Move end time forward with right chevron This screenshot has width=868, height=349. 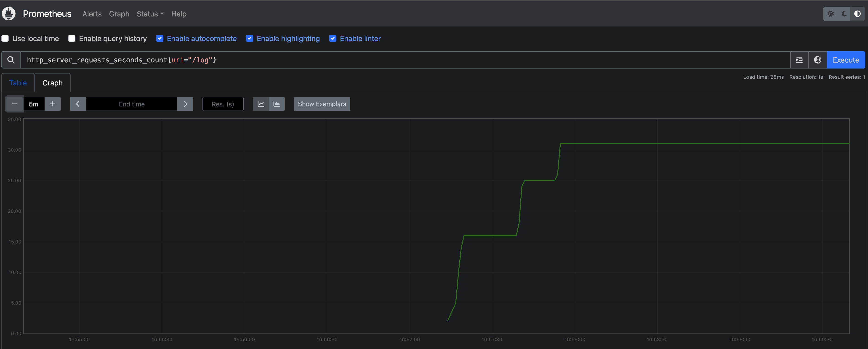185,104
